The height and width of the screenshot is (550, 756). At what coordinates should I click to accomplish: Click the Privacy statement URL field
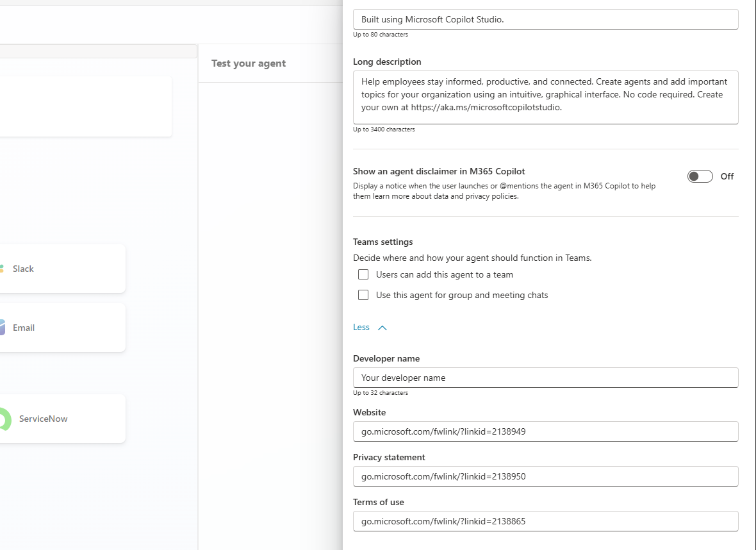(545, 476)
